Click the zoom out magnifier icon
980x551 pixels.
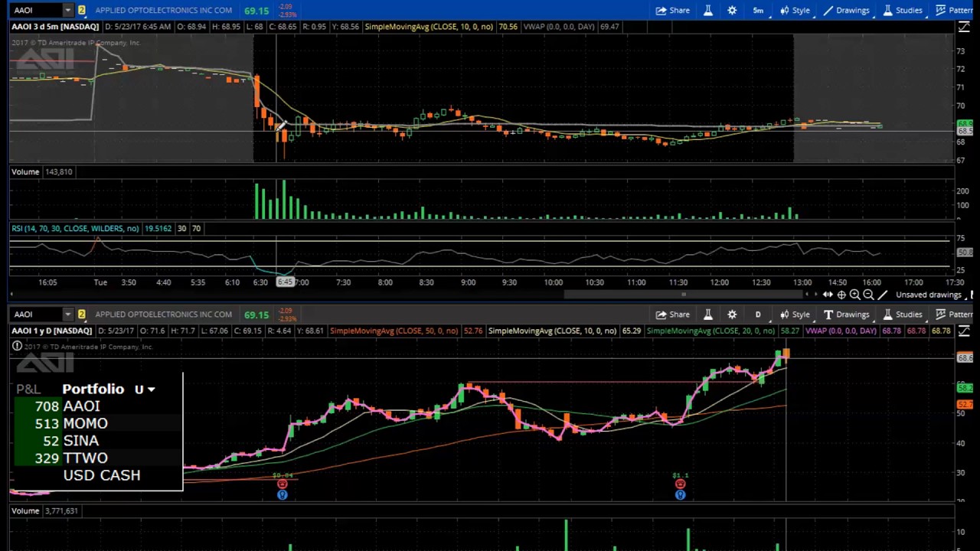(x=868, y=295)
